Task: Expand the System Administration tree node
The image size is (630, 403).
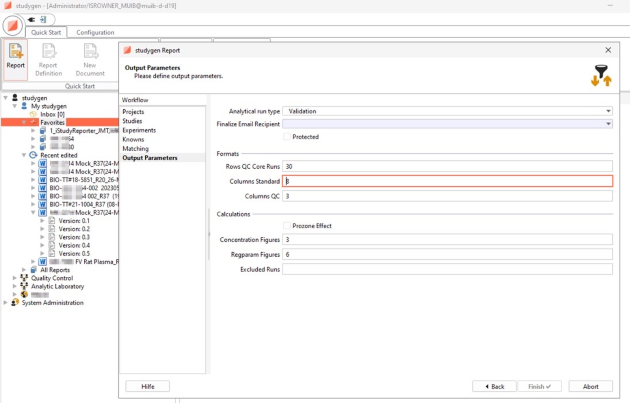Action: (6, 302)
